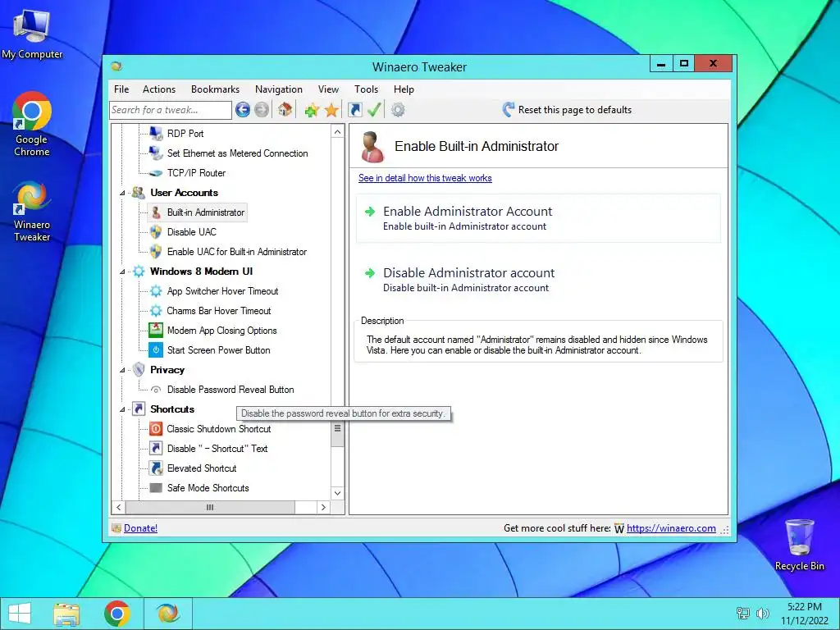Click the greyed-out forward navigation arrow
840x630 pixels.
262,110
